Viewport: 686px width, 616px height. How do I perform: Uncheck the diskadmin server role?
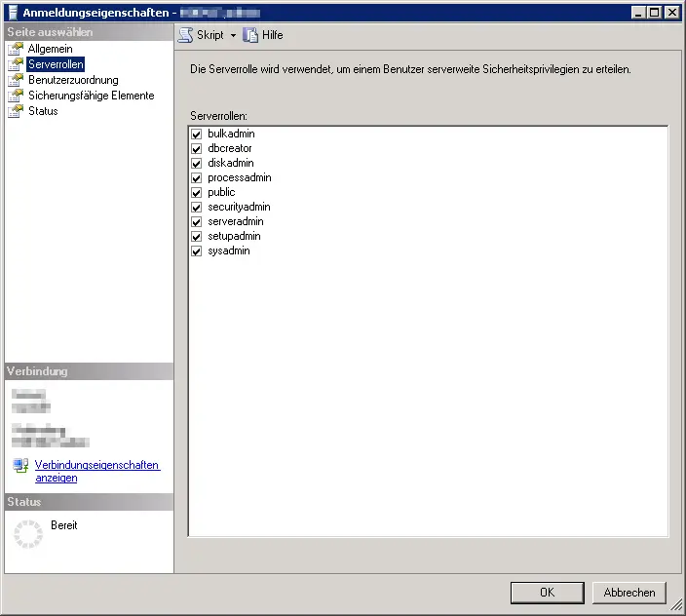click(x=197, y=163)
